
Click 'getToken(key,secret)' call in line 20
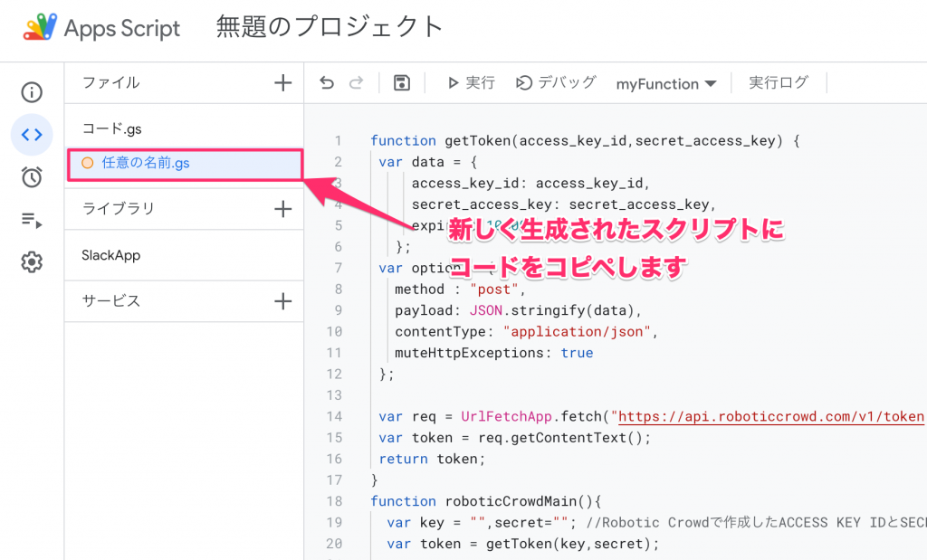coord(569,544)
